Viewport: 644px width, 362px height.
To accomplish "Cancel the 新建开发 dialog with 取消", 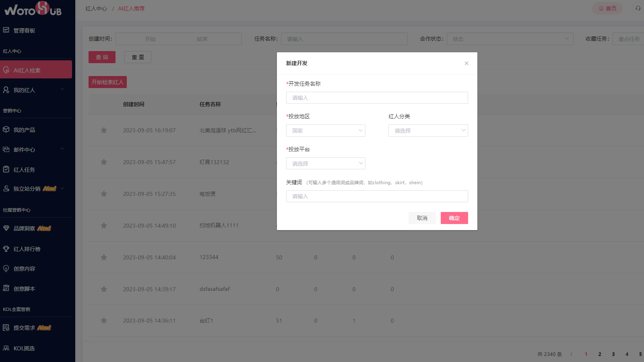I will 422,218.
